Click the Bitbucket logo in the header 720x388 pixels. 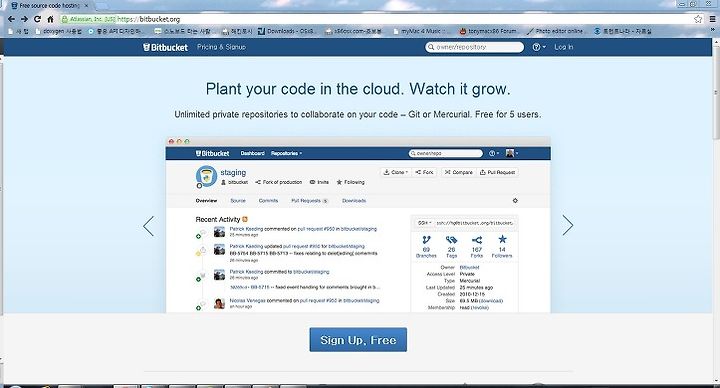click(165, 47)
